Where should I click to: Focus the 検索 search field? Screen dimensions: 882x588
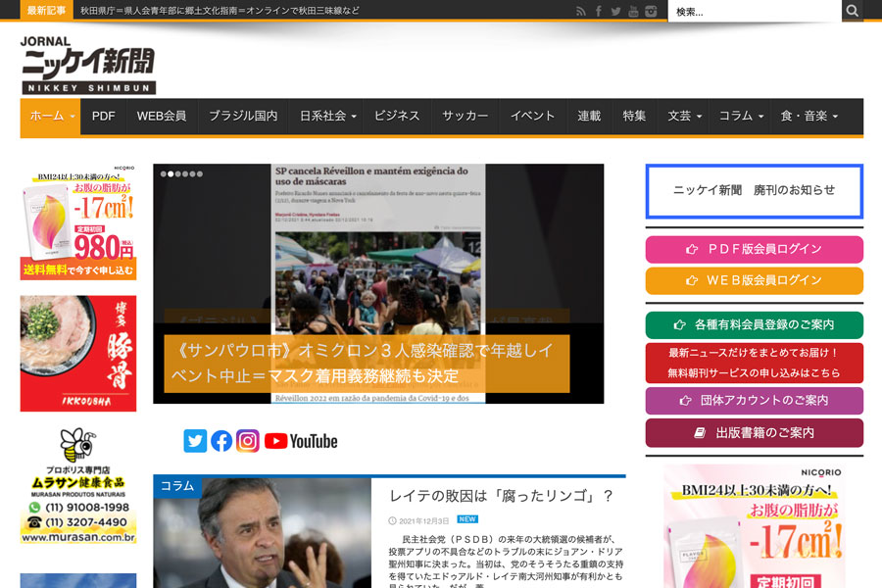tap(755, 11)
